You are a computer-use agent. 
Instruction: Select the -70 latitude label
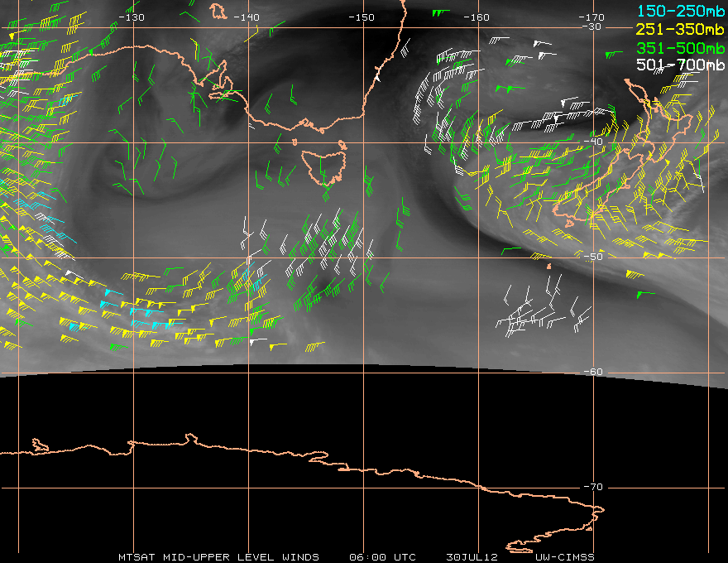coord(592,487)
